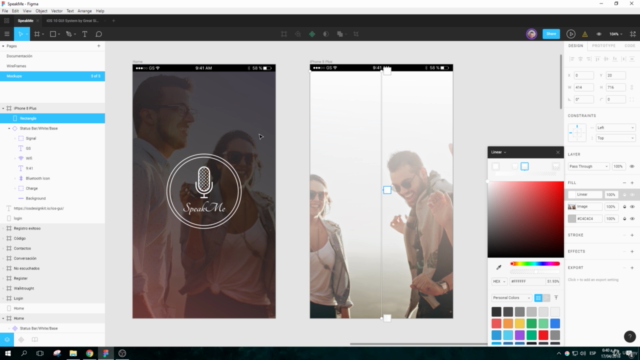
Task: Open the Figma hamburger menu
Action: (x=7, y=34)
